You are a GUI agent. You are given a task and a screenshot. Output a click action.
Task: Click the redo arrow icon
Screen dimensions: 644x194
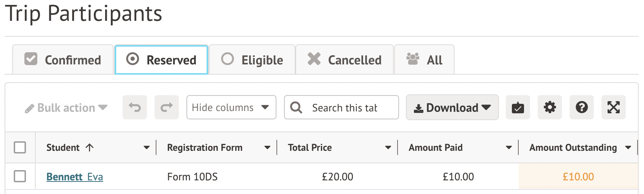[x=167, y=108]
